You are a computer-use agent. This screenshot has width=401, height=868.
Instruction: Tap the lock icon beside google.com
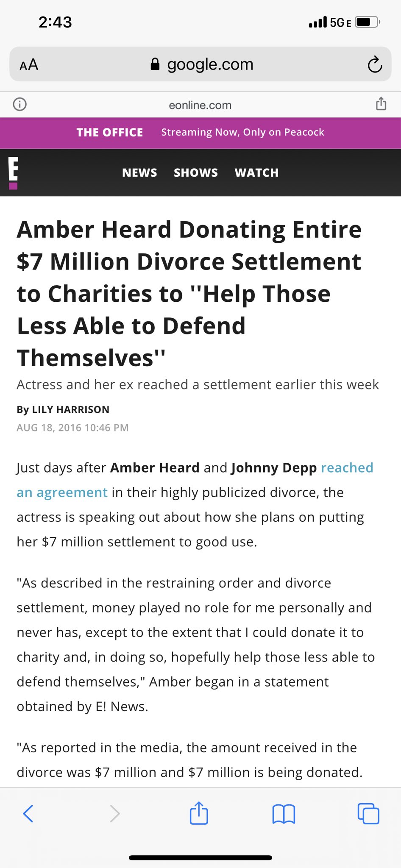click(x=155, y=64)
